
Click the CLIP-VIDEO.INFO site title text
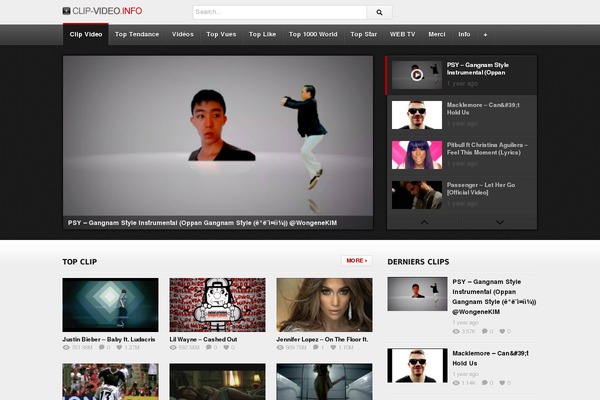[x=107, y=11]
